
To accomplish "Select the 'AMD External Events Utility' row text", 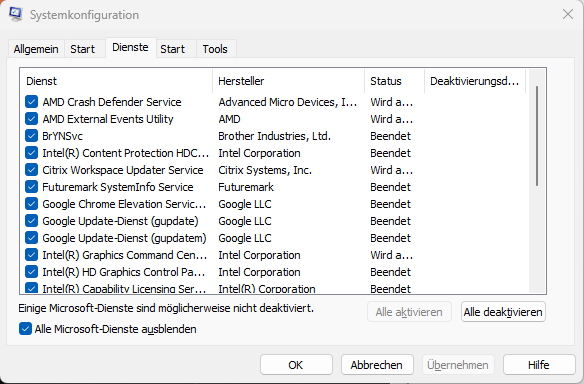I will click(x=108, y=119).
